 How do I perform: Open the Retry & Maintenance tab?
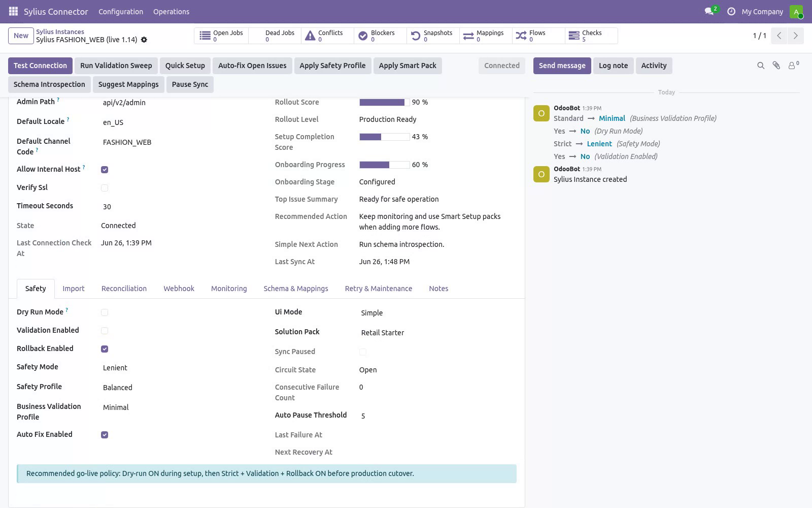(x=379, y=289)
